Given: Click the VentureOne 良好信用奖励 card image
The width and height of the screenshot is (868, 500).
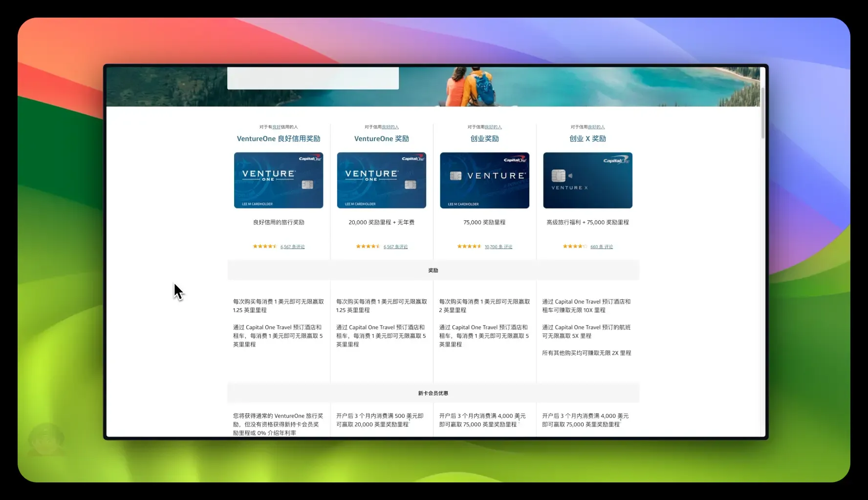Looking at the screenshot, I should [279, 180].
